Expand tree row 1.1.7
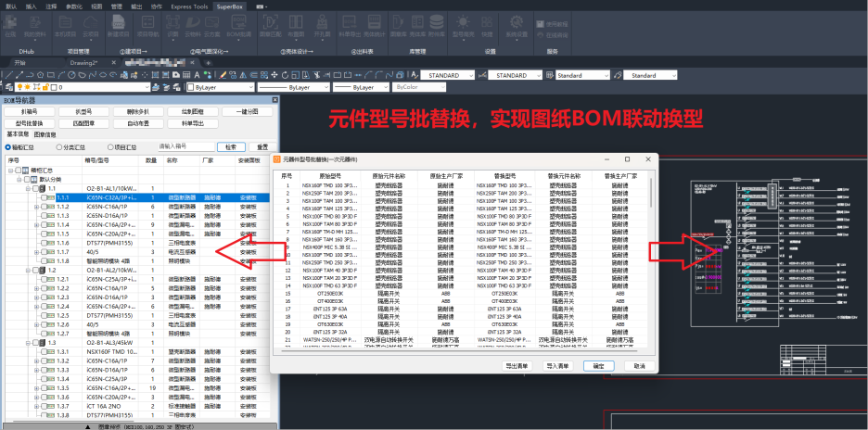Viewport: 868px width, 430px height. [37, 252]
